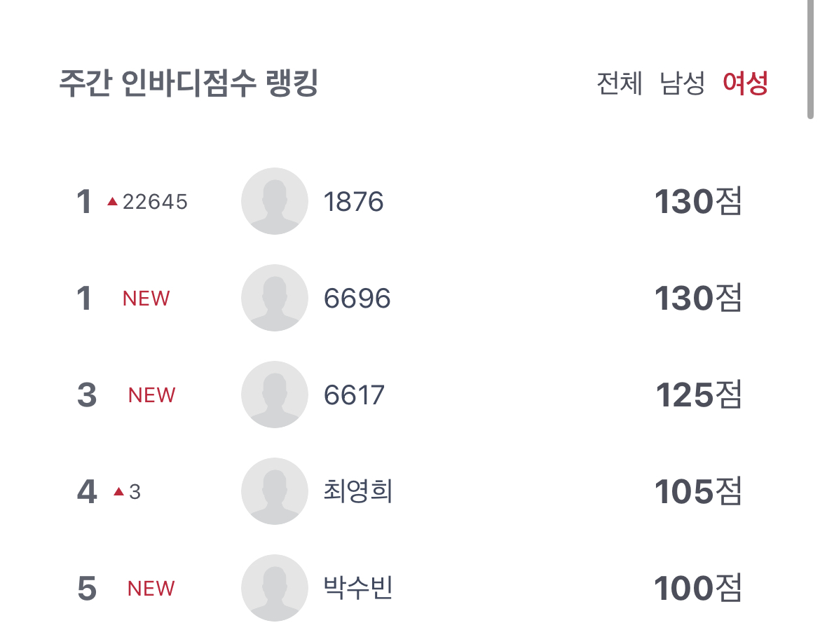Click the profile avatar next to 1876
Viewport: 820px width, 644px height.
[x=274, y=201]
